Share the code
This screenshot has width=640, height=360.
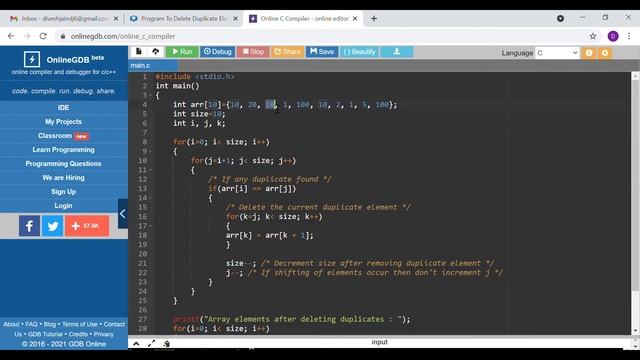(x=287, y=51)
